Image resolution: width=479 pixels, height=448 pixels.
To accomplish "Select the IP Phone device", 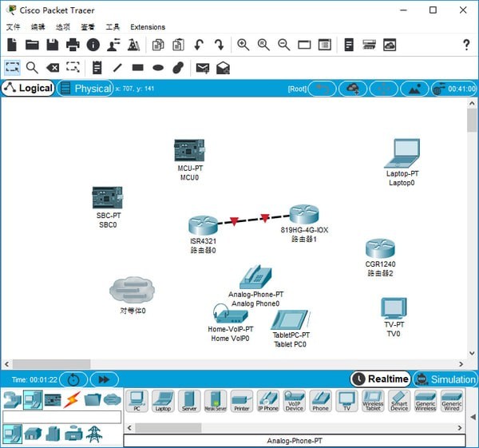I will pos(268,401).
